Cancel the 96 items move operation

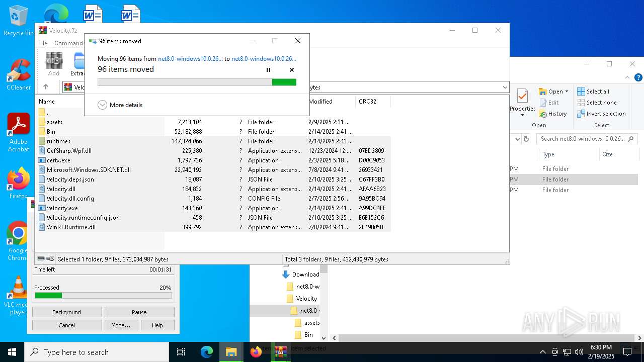tap(292, 70)
